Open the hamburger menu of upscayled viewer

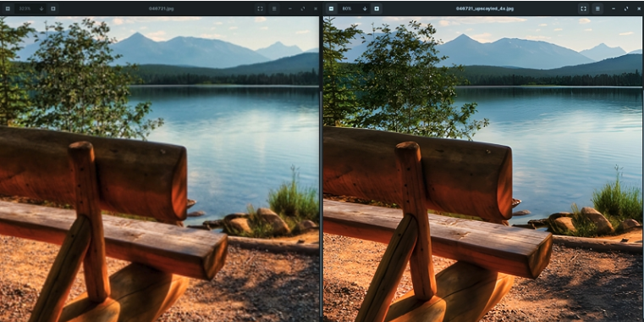597,8
